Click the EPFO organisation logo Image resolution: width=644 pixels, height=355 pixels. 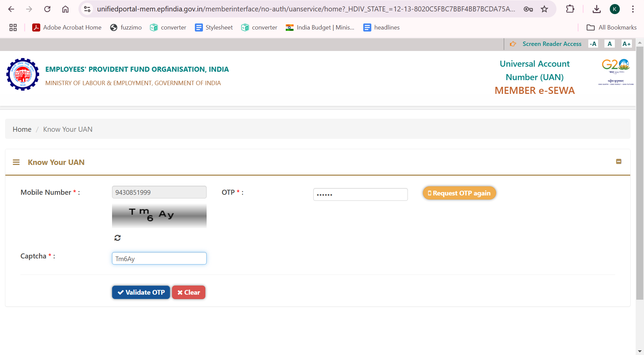pyautogui.click(x=22, y=74)
